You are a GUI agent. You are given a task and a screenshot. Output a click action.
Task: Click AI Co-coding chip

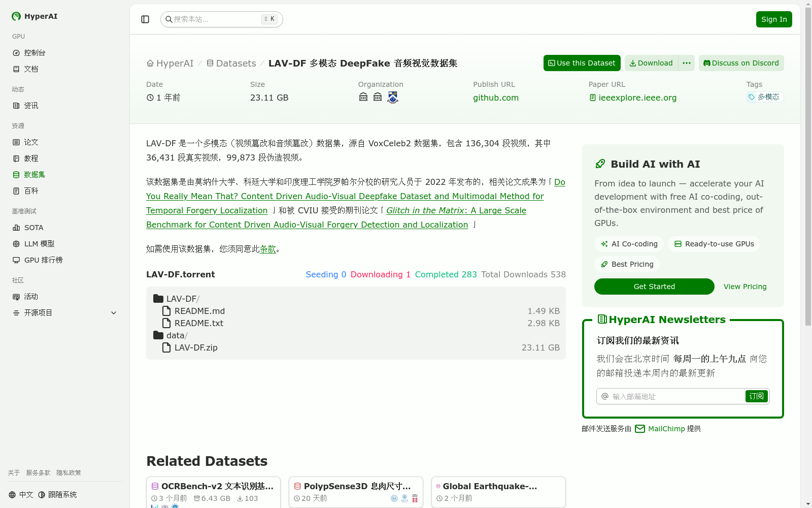(629, 244)
